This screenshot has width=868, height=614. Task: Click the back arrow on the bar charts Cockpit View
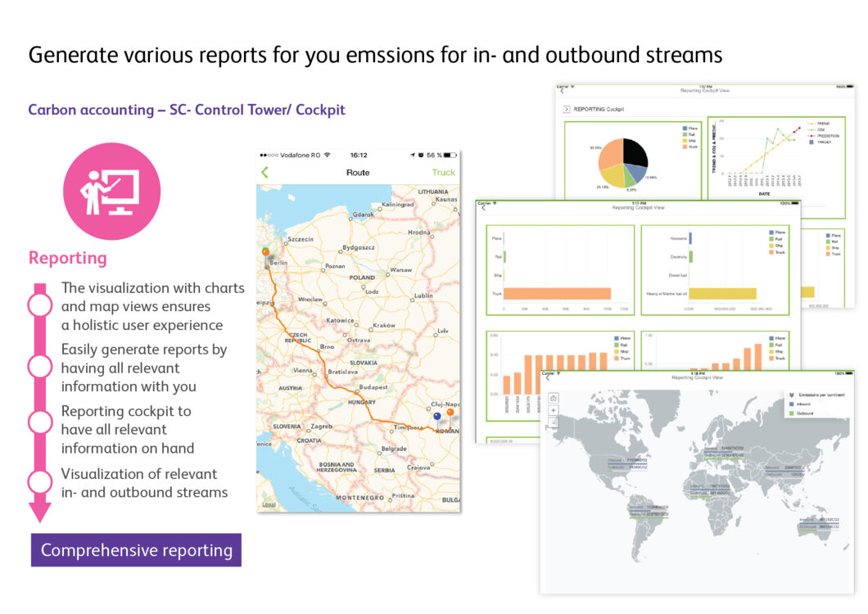tap(484, 208)
